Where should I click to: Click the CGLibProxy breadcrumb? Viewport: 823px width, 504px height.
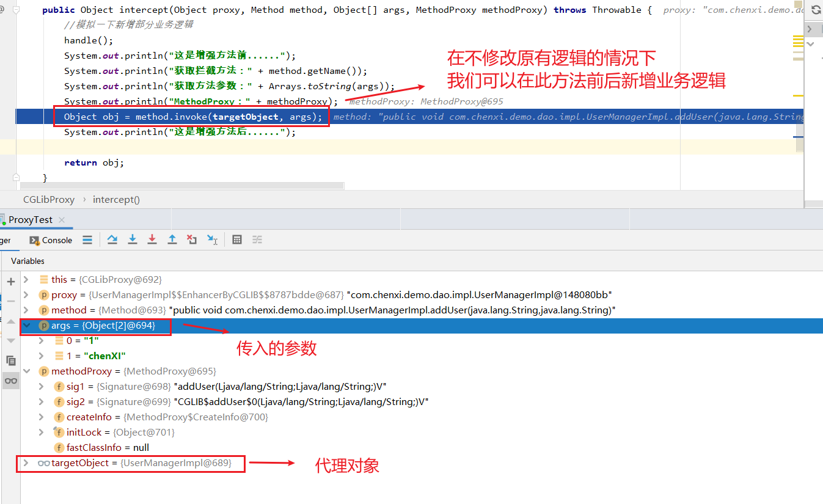point(49,199)
